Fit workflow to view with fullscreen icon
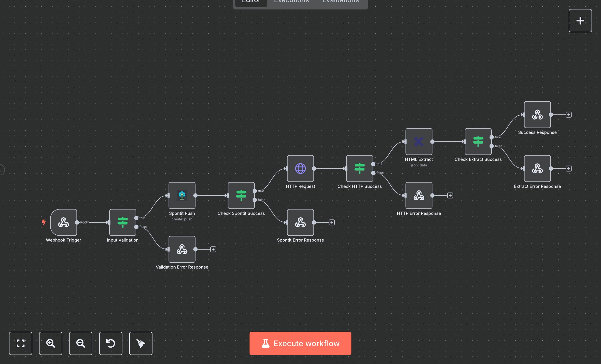This screenshot has width=601, height=364. click(20, 343)
